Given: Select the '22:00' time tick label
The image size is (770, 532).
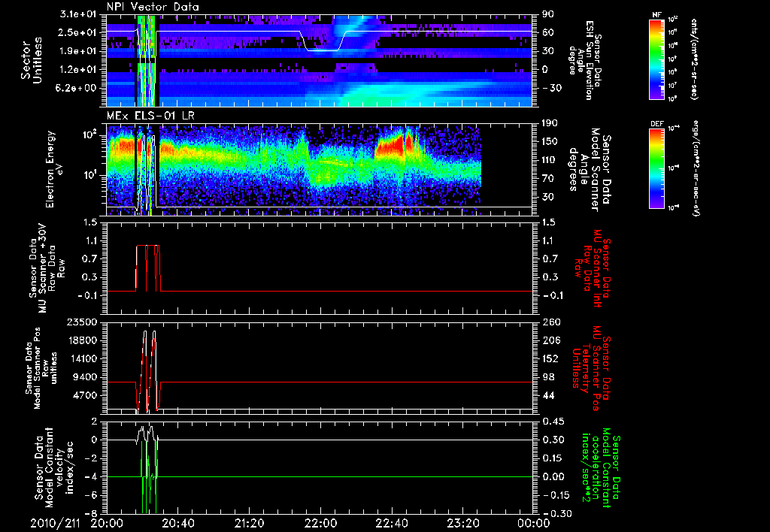Looking at the screenshot, I should [x=320, y=523].
